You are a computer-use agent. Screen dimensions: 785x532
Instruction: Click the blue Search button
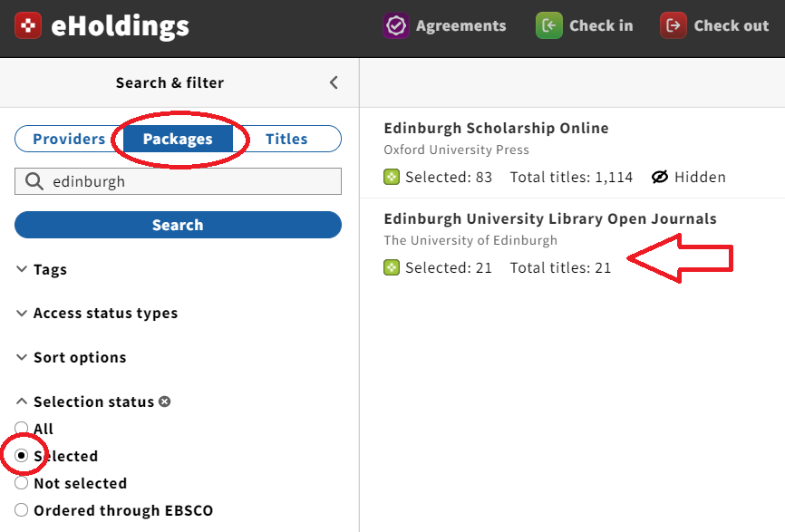(x=178, y=225)
